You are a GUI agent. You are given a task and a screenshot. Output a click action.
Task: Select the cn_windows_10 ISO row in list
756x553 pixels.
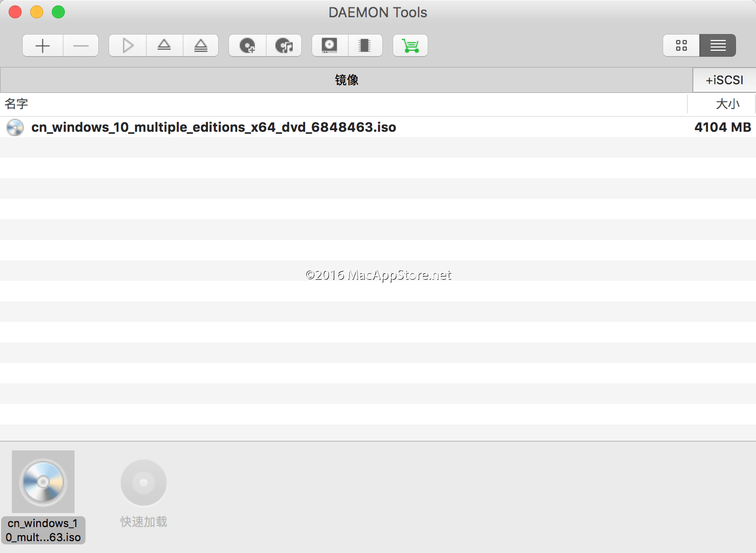(214, 127)
